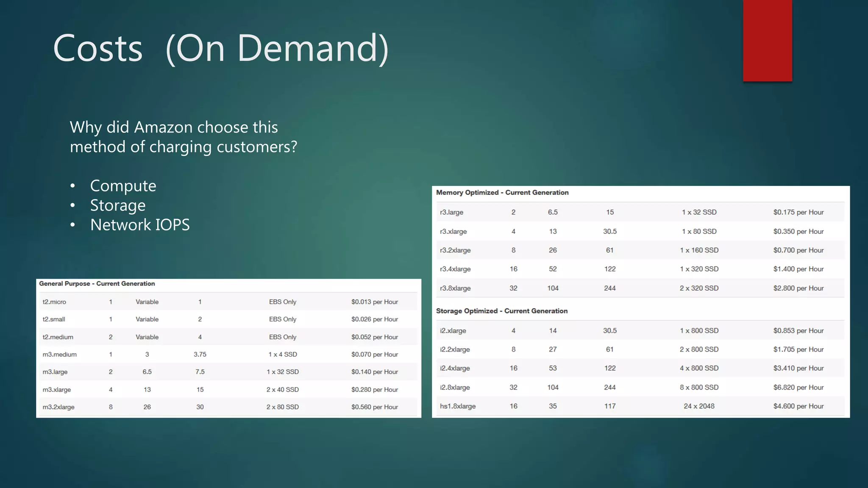Select the t2.small instance name
This screenshot has height=488, width=868.
click(54, 319)
